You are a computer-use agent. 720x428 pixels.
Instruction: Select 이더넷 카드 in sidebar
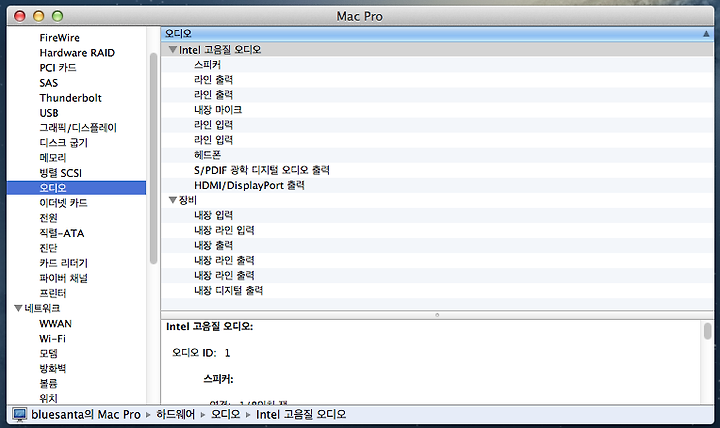click(x=63, y=203)
